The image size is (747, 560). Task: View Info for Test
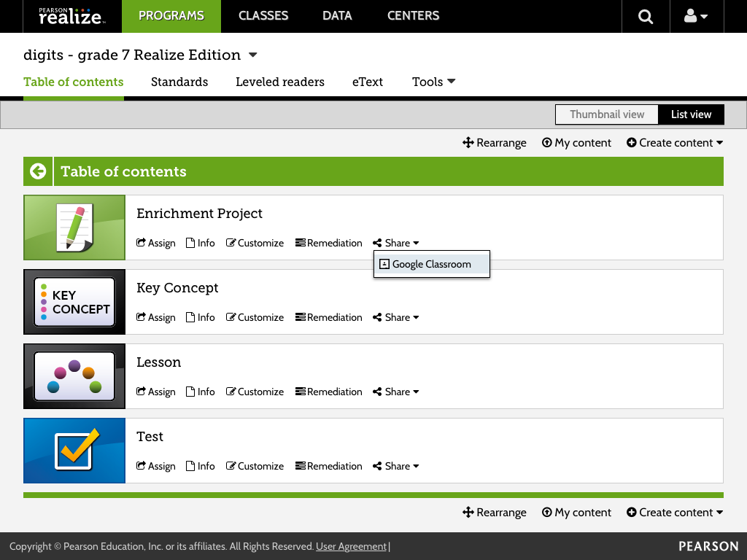200,466
